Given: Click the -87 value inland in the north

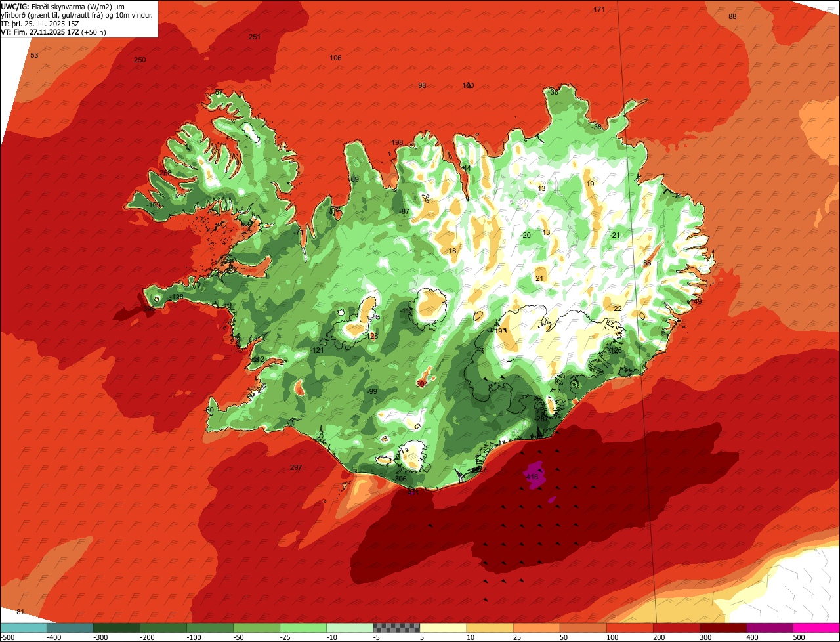Looking at the screenshot, I should [404, 211].
